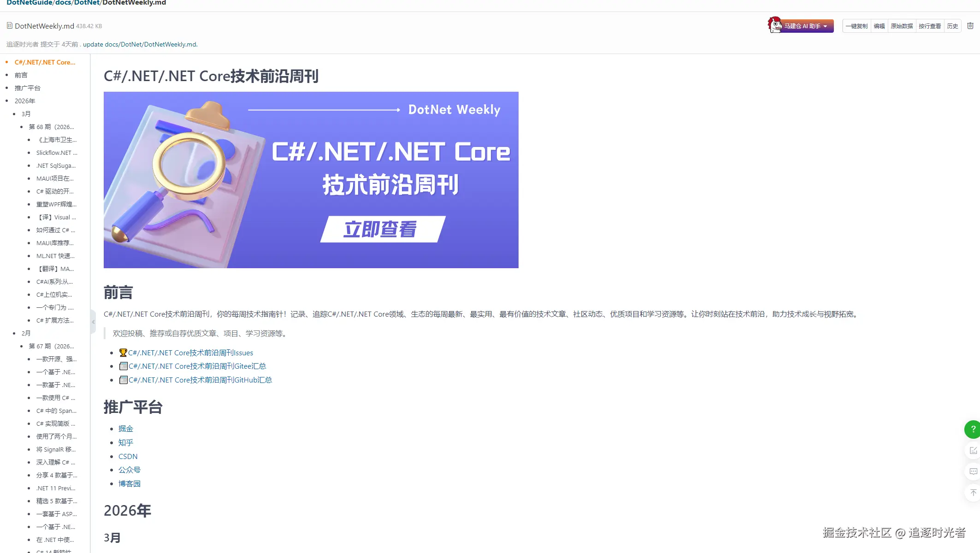Open the 掘金 platform link
The height and width of the screenshot is (553, 980).
click(125, 429)
